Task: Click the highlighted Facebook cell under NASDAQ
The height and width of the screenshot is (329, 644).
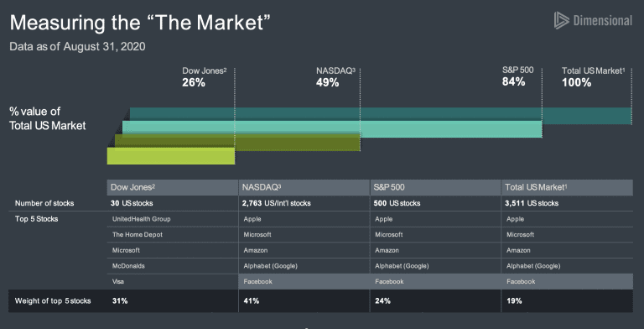Action: tap(304, 282)
